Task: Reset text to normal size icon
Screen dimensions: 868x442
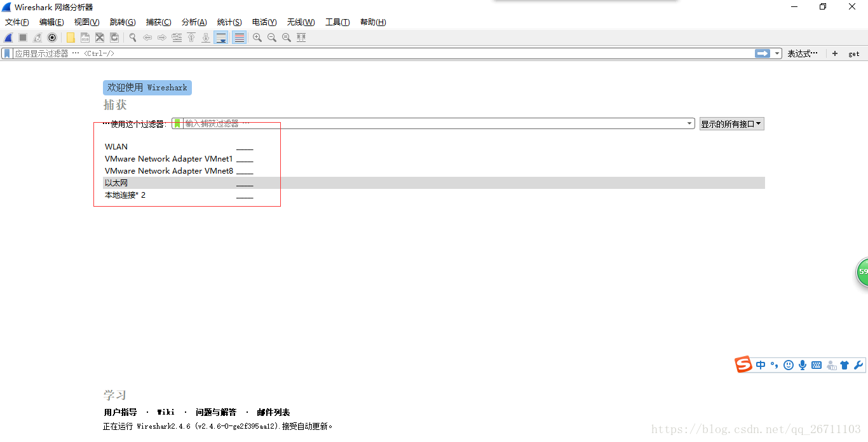Action: [x=287, y=38]
